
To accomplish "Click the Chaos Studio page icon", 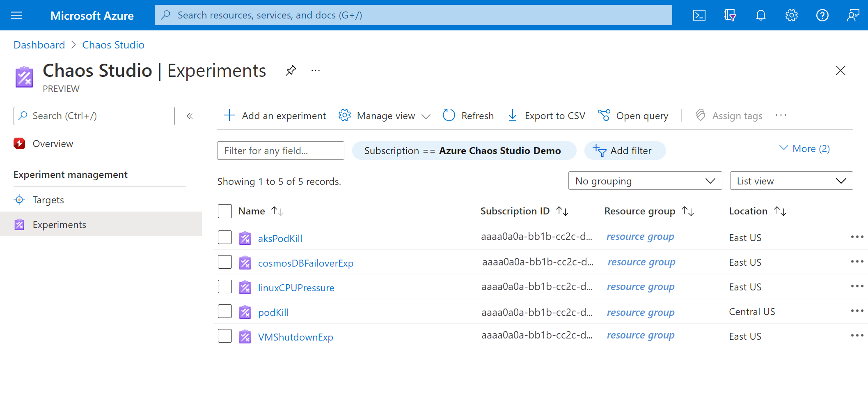I will tap(24, 76).
